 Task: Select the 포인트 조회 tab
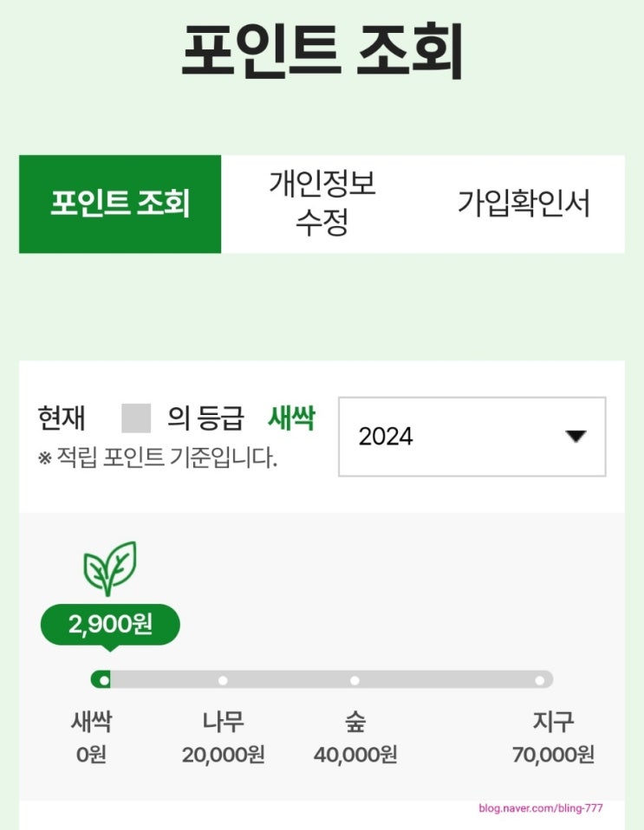point(120,204)
